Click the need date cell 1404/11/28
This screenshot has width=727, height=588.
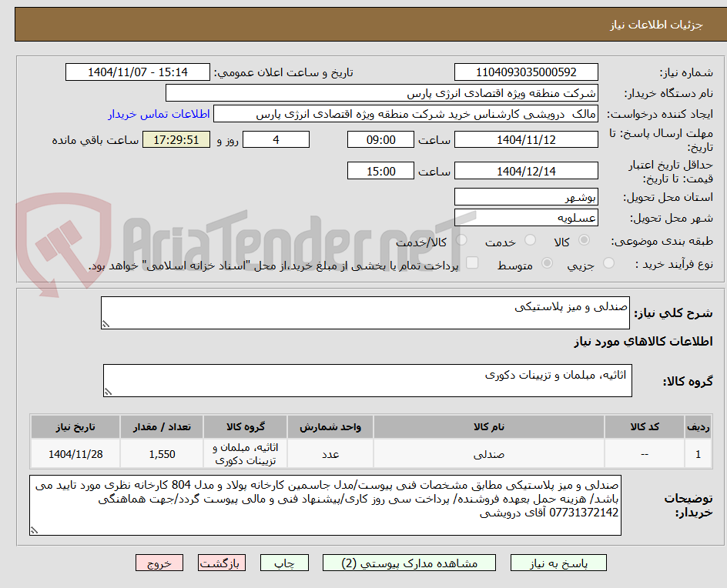[x=75, y=454]
